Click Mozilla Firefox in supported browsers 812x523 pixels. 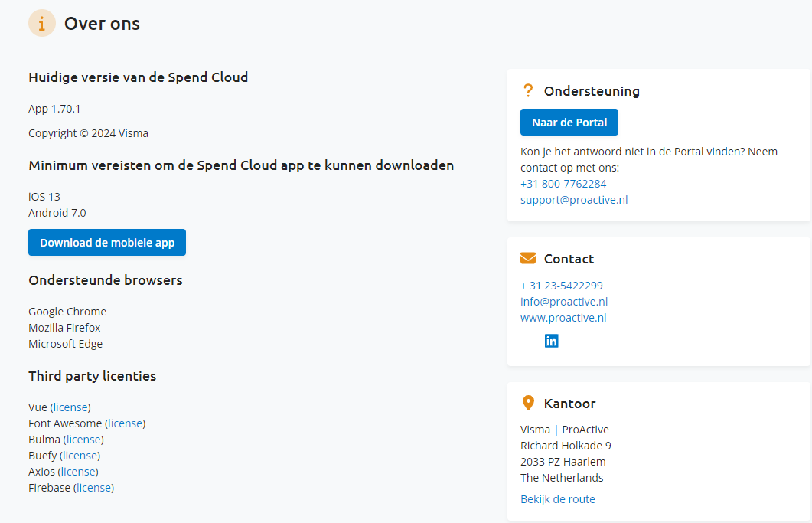coord(64,328)
